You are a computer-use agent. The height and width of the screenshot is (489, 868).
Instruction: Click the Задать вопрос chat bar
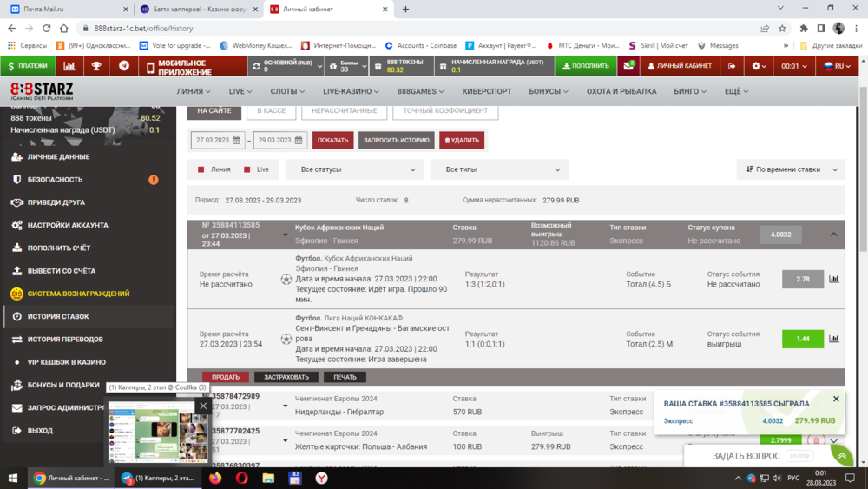point(759,456)
